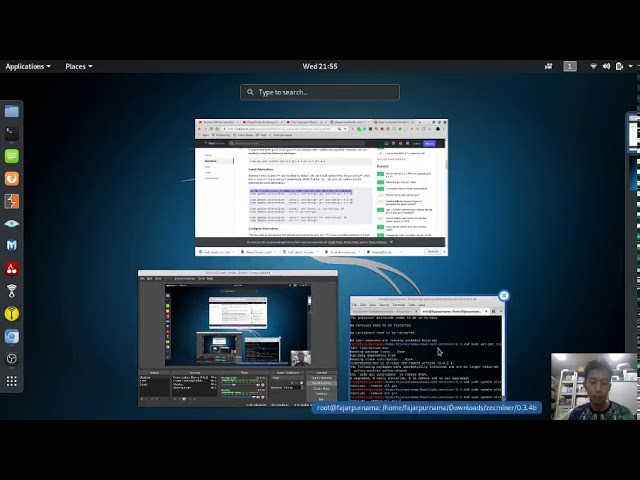Launch Terminal from the dock

11,133
